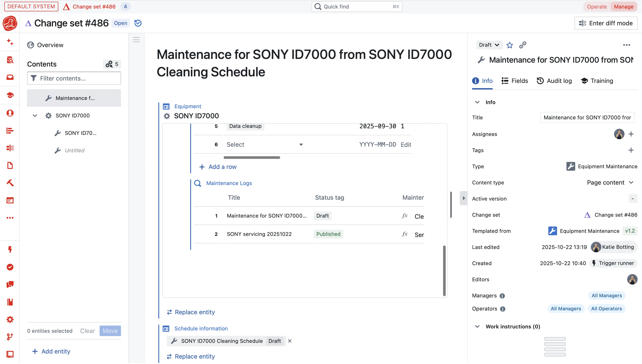Image resolution: width=642 pixels, height=364 pixels.
Task: Collapse the SONY ID7000 tree item
Action: [35, 115]
